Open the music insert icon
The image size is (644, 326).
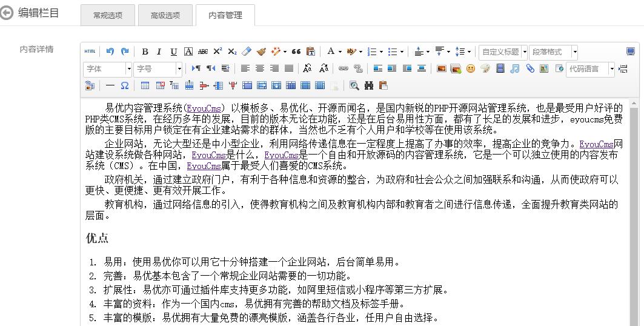tap(514, 68)
